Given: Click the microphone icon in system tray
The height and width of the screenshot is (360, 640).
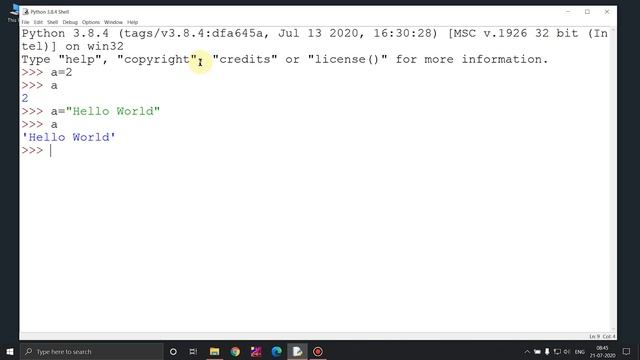Looking at the screenshot, I should click(547, 351).
